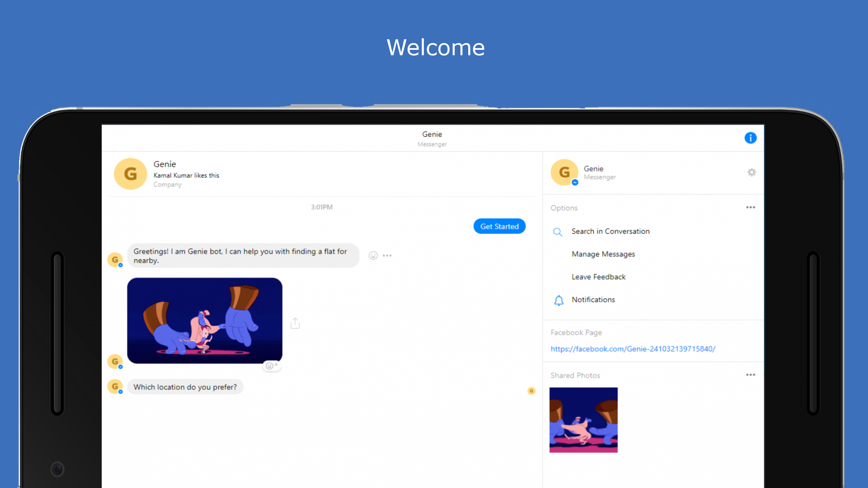
Task: Click the share icon next to the GIF
Action: pyautogui.click(x=295, y=323)
